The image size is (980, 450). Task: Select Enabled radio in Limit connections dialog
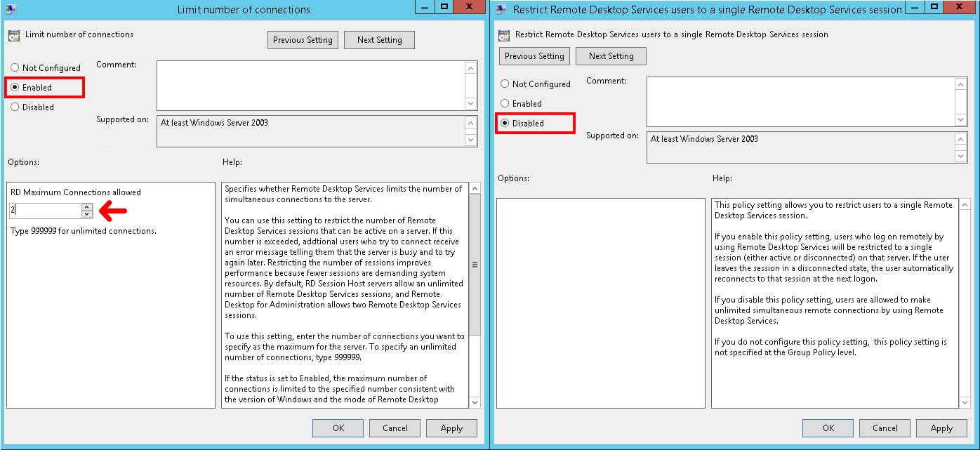15,88
